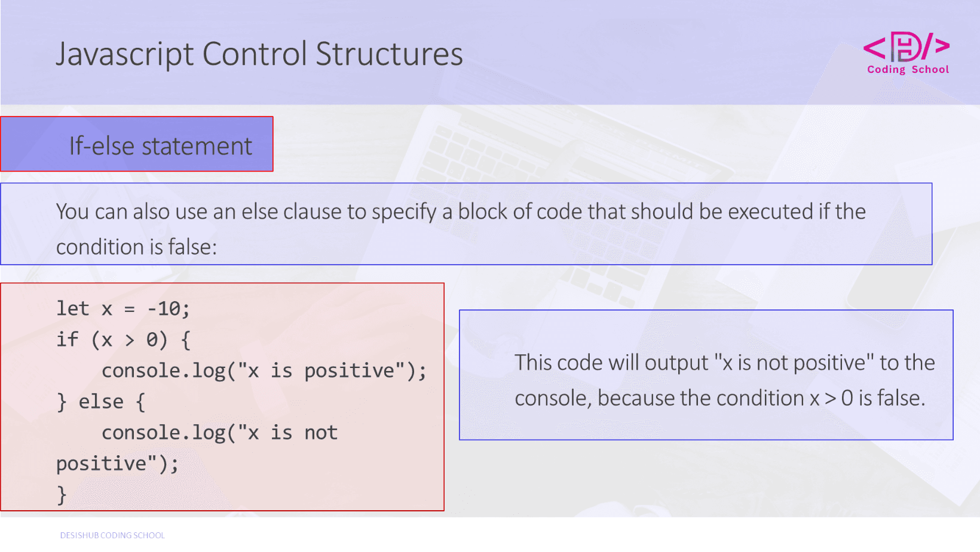The height and width of the screenshot is (552, 980).
Task: Click the final closing brace in the code
Action: pyautogui.click(x=62, y=495)
